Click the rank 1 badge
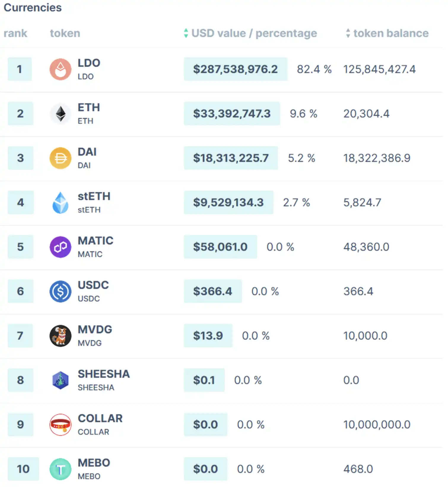Image resolution: width=448 pixels, height=487 pixels. coord(20,69)
